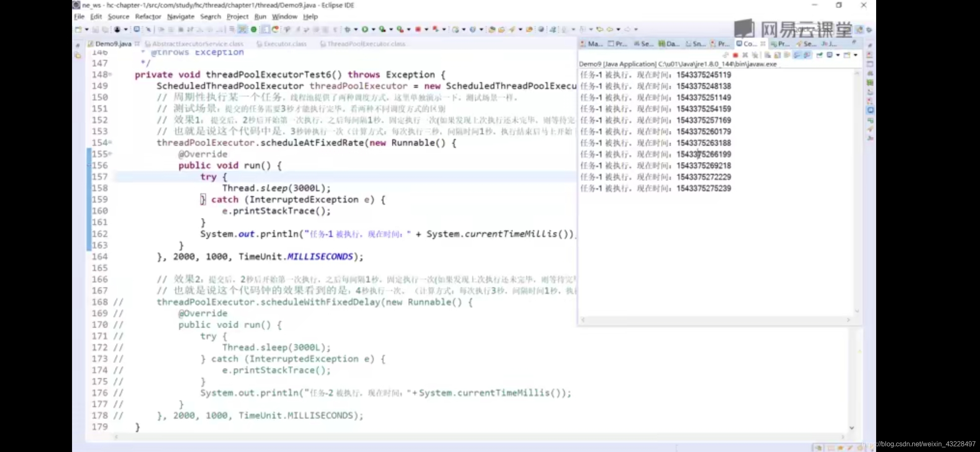Click the External Tools run icon
Viewport: 980px width, 452px height.
coord(400,29)
